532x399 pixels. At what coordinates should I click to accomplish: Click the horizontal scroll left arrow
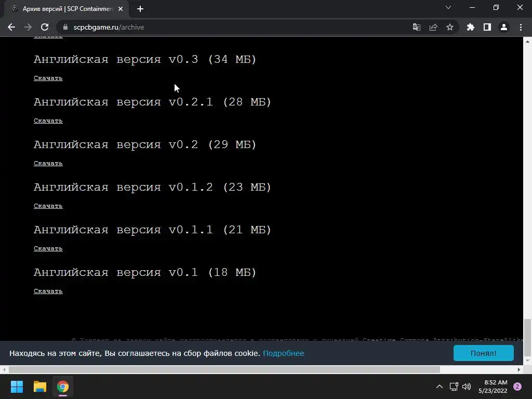coord(4,369)
